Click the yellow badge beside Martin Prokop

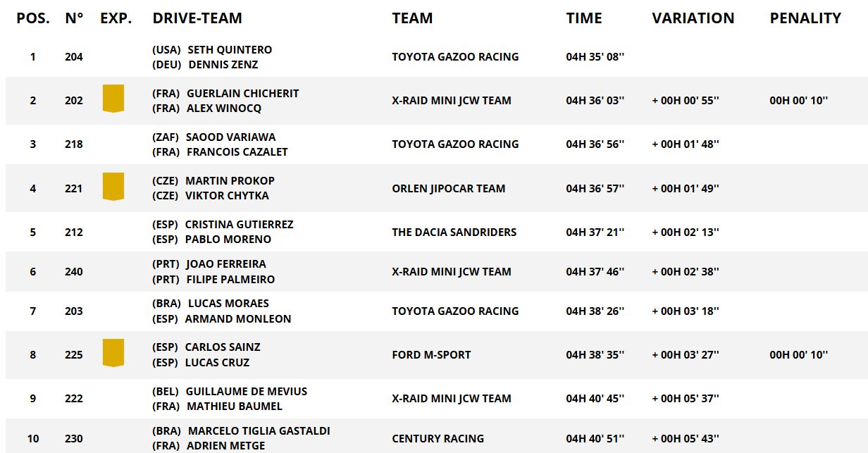[113, 187]
